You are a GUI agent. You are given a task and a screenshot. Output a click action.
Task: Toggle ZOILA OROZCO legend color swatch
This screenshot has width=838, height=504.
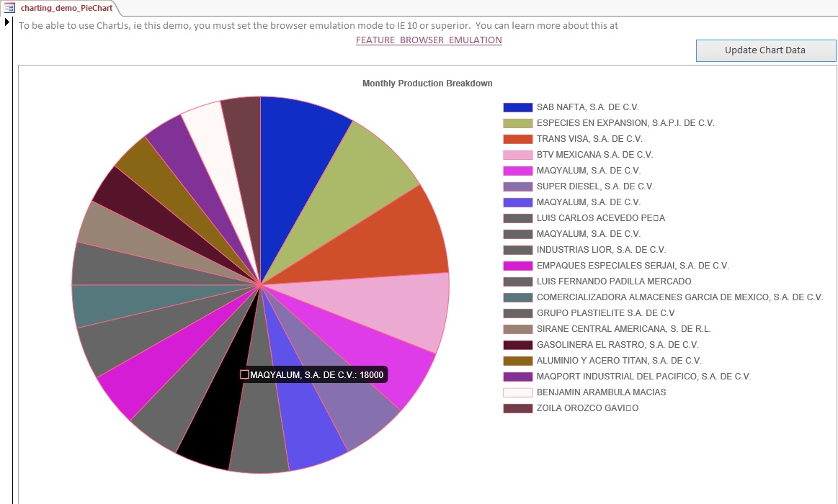518,408
